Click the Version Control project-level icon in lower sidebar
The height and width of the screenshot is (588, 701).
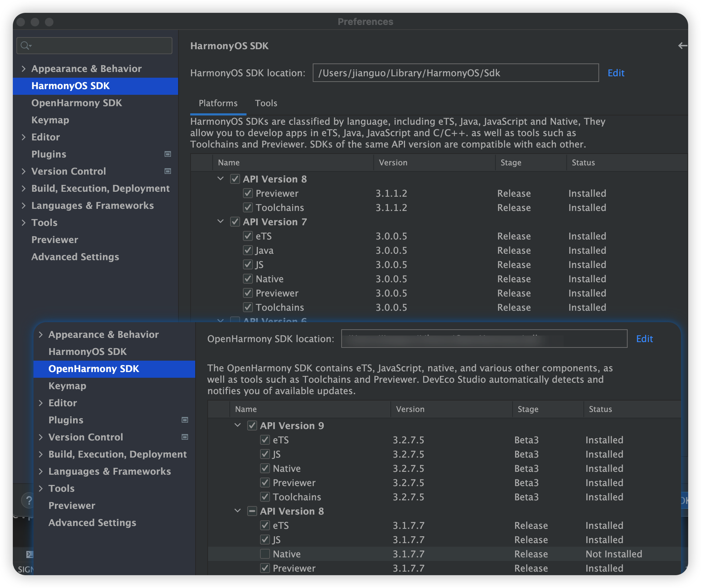(185, 437)
